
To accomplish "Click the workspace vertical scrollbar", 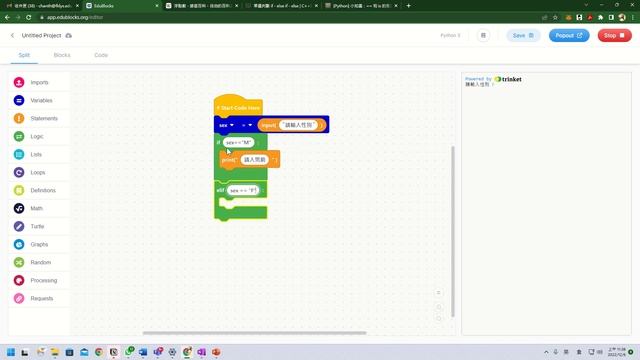I will point(453,231).
